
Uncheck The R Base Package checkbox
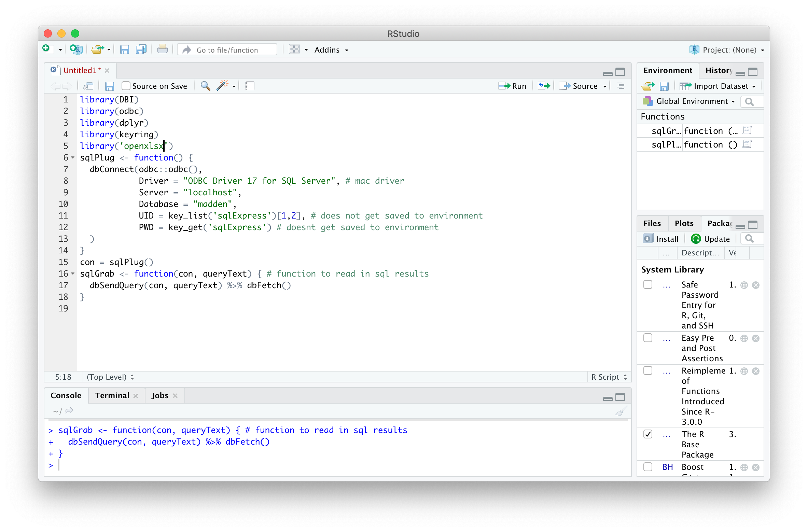point(647,434)
